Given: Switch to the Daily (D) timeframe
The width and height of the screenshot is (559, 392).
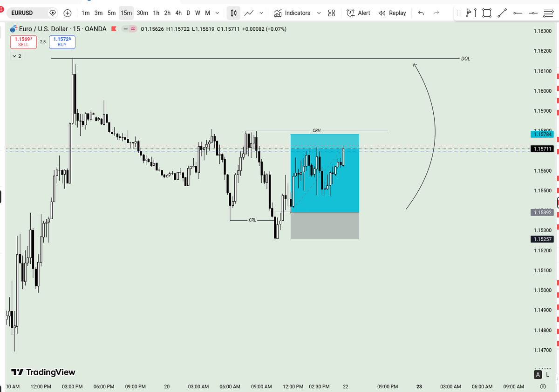Looking at the screenshot, I should pyautogui.click(x=188, y=13).
